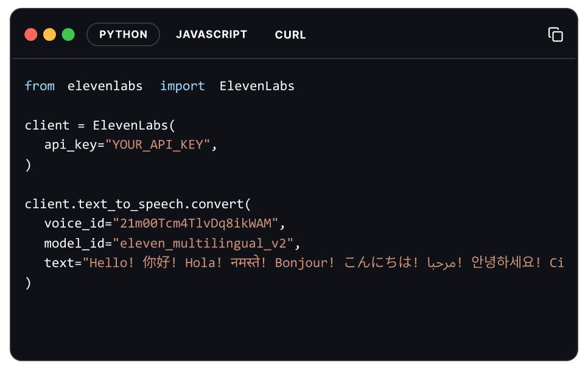Open the CURL tab

pos(290,35)
